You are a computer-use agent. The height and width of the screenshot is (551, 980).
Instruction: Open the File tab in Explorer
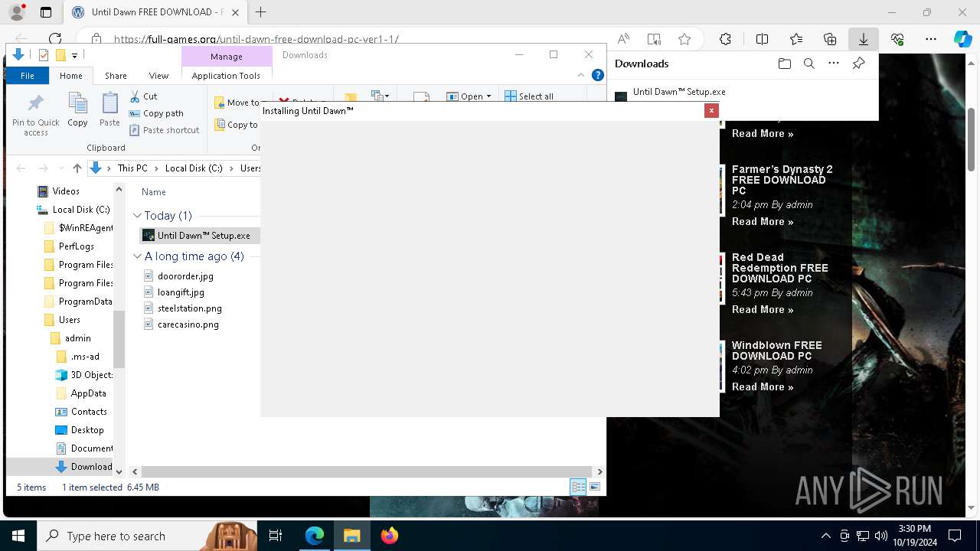27,76
